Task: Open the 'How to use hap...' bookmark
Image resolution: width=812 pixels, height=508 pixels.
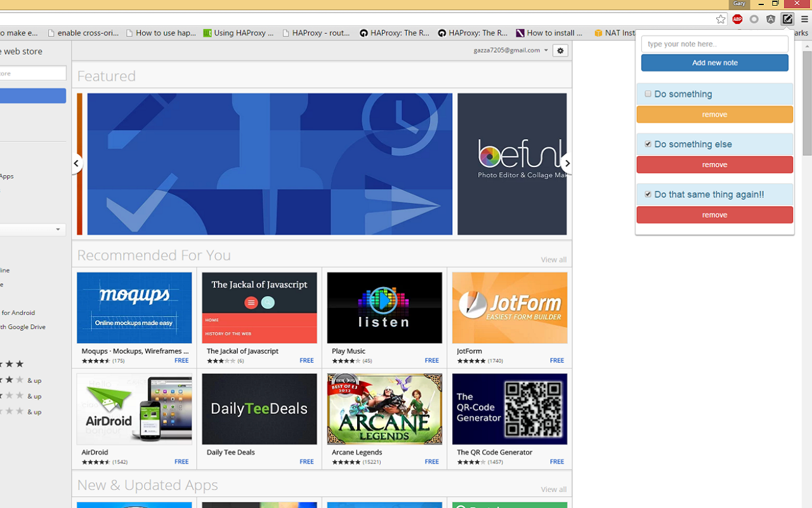Action: pyautogui.click(x=161, y=33)
